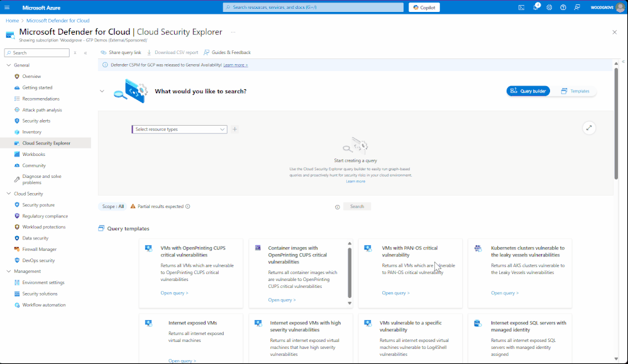Image resolution: width=628 pixels, height=364 pixels.
Task: Click the info icon beside Partial results expected
Action: click(188, 207)
